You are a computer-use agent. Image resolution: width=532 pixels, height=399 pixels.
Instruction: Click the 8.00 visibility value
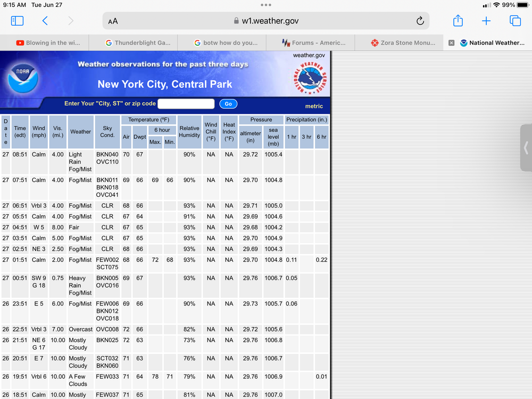57,227
